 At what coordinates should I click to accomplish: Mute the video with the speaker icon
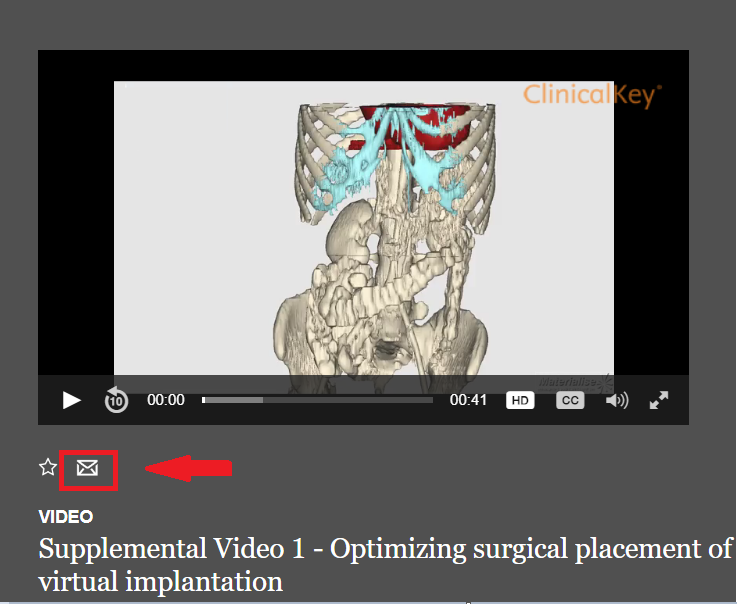point(617,400)
